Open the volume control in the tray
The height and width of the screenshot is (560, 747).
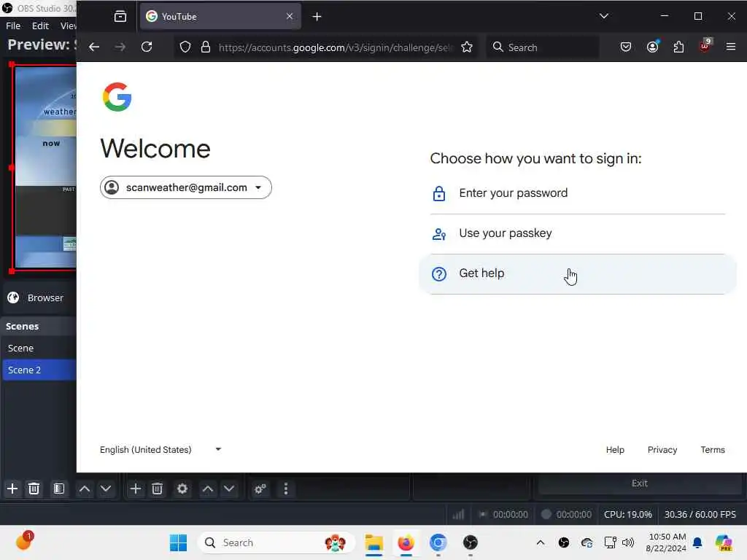[x=628, y=542]
